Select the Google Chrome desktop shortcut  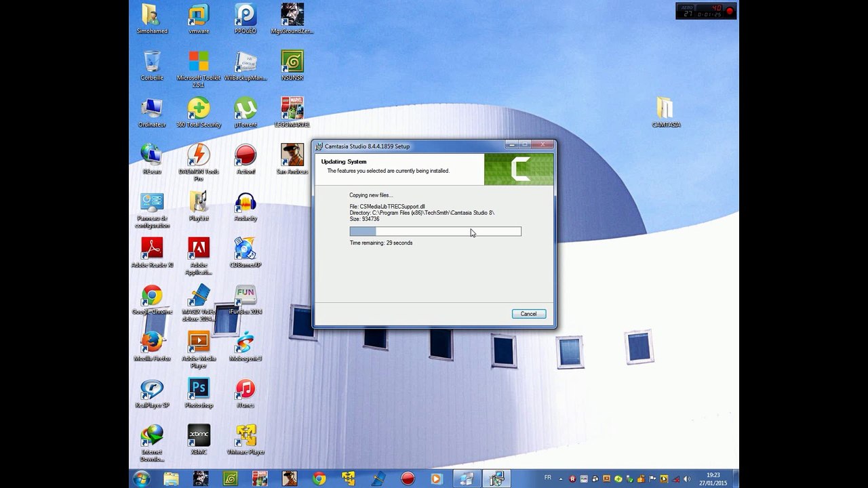coord(152,299)
